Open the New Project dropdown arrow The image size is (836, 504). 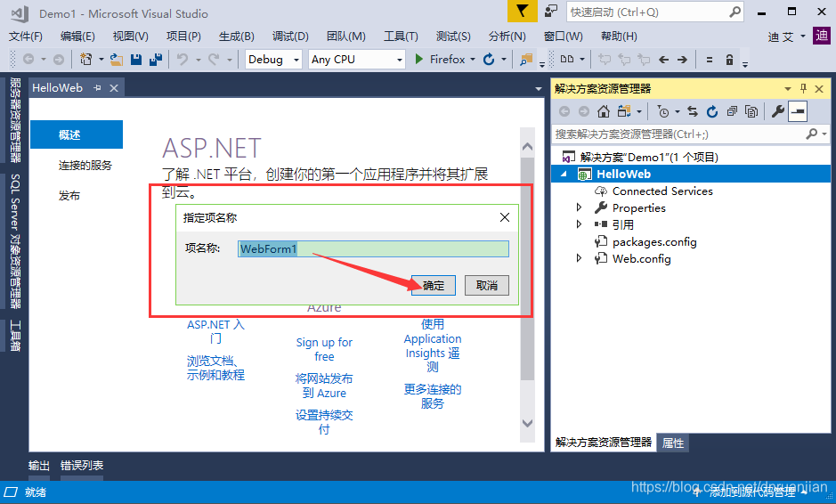pos(101,60)
